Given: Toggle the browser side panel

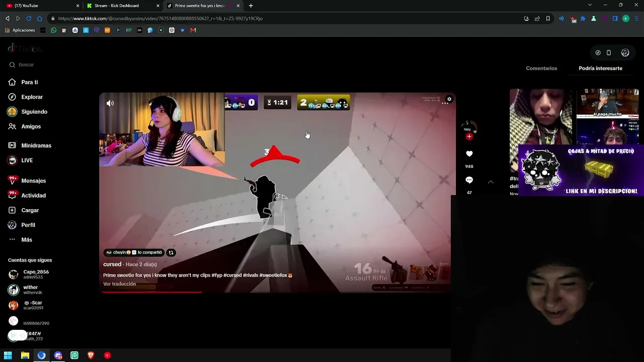Looking at the screenshot, I should click(x=615, y=19).
